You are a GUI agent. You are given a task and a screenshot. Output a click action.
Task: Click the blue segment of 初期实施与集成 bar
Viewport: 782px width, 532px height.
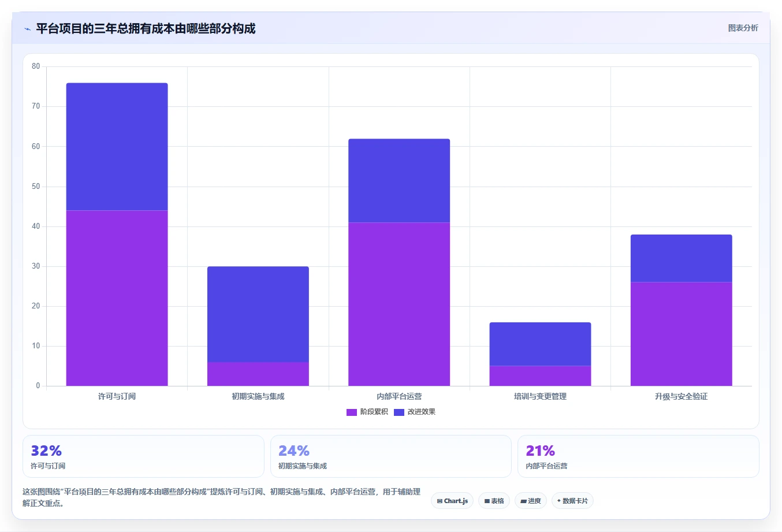point(258,314)
